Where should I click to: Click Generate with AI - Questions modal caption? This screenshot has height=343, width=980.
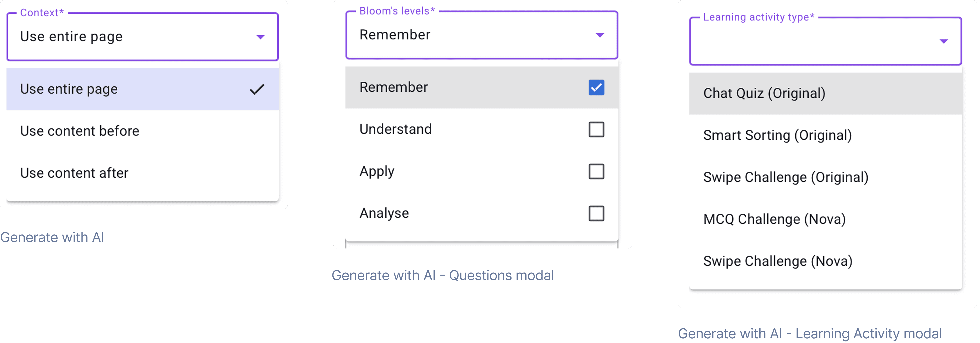[443, 275]
